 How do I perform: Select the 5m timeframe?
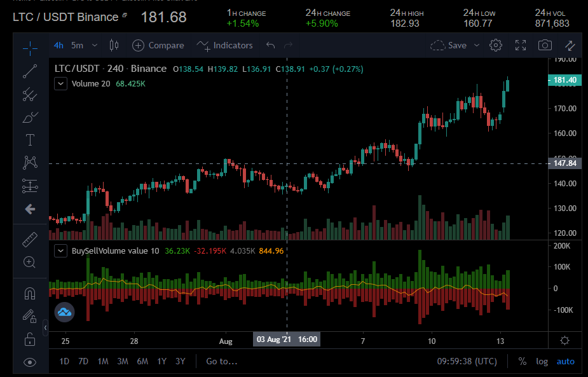(78, 45)
